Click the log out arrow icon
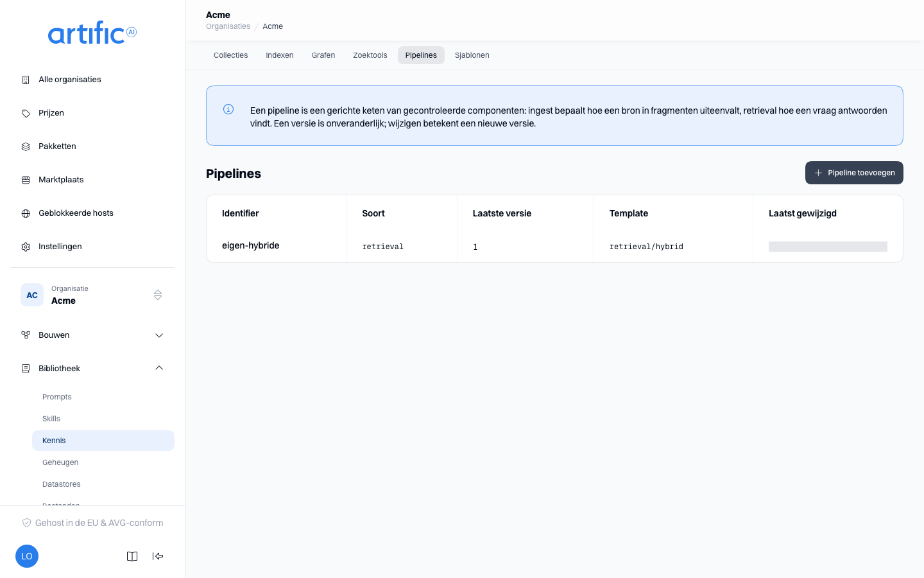This screenshot has width=924, height=578. click(x=158, y=556)
